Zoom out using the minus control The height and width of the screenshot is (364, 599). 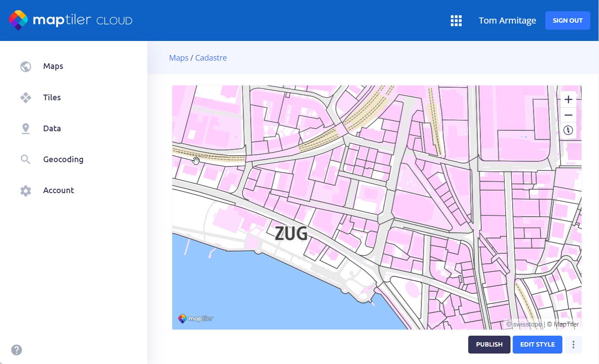pos(568,115)
